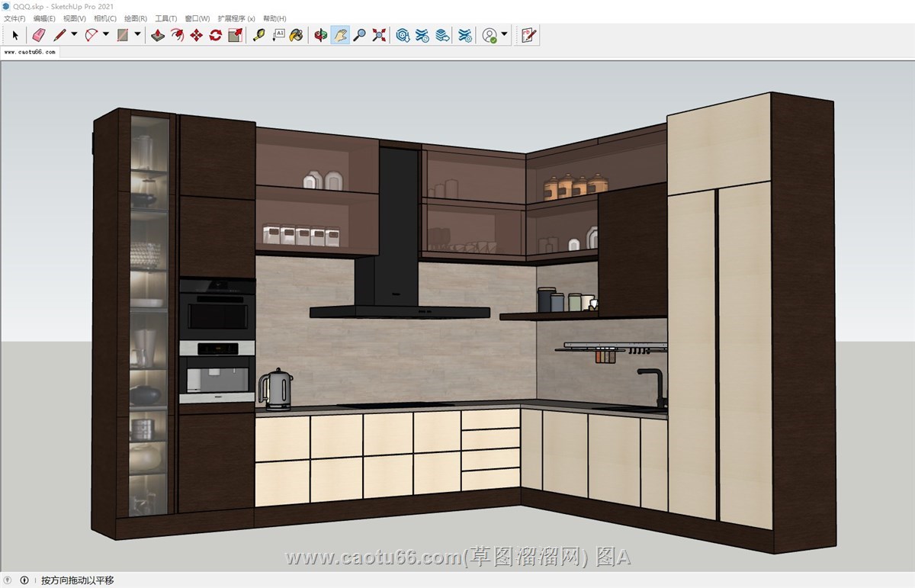Click the www.caotu66.com scene tab

30,53
